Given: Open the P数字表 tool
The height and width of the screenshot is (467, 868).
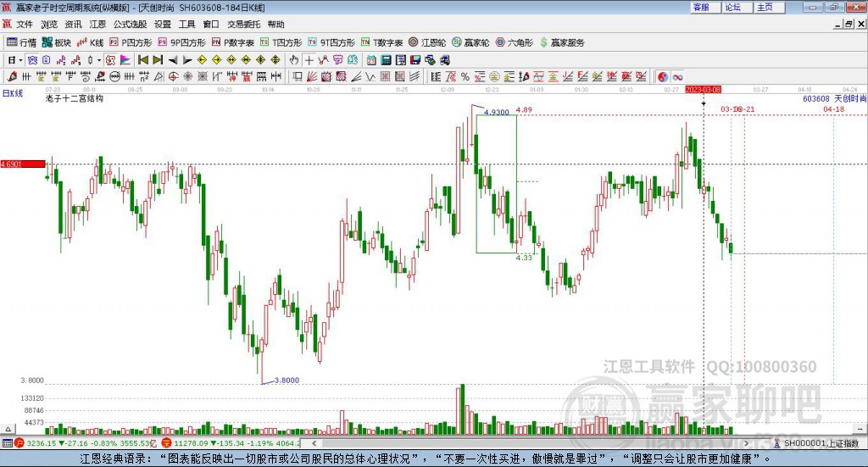Looking at the screenshot, I should click(233, 42).
